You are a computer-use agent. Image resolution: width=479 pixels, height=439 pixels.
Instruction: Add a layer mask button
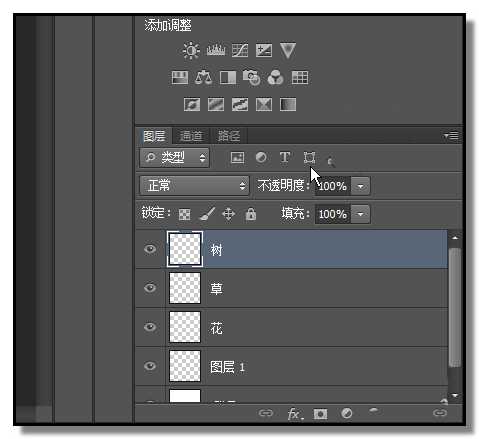point(320,414)
